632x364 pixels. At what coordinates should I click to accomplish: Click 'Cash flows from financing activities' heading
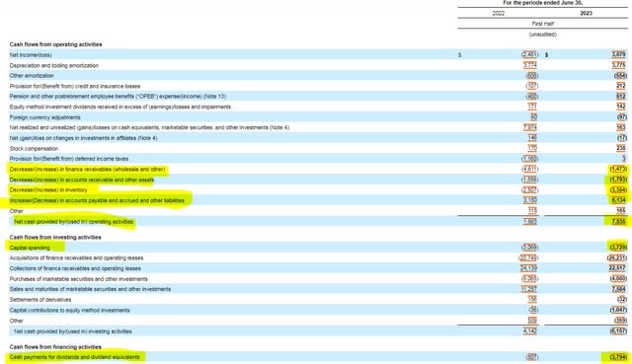click(55, 346)
